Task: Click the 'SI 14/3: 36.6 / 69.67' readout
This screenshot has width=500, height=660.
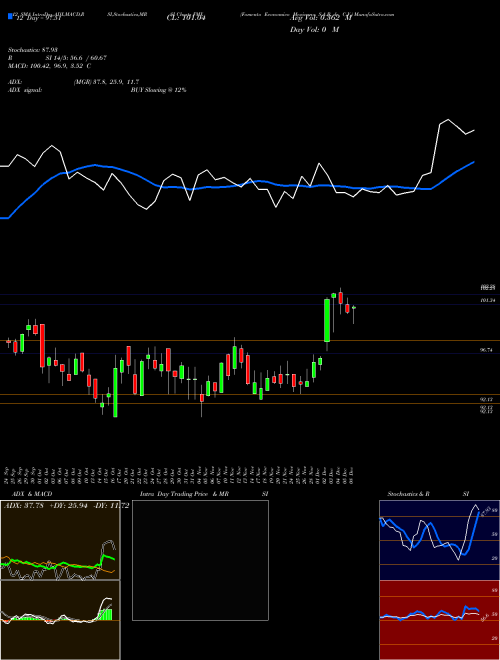Action: point(76,58)
